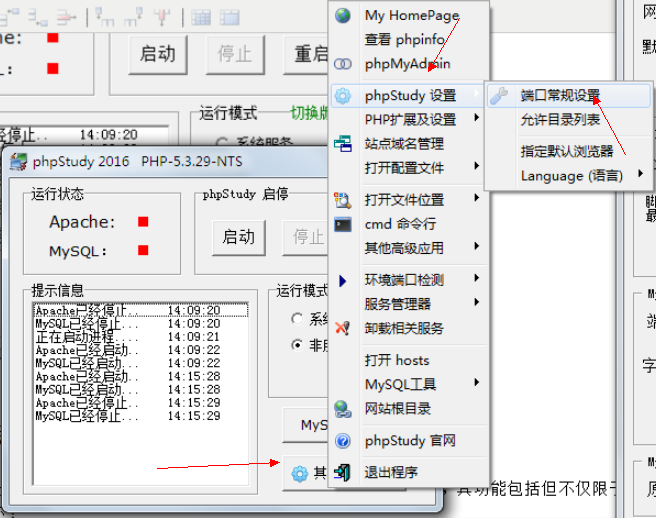Image resolution: width=656 pixels, height=518 pixels.
Task: Click the MySQL red status indicator
Action: point(143,250)
